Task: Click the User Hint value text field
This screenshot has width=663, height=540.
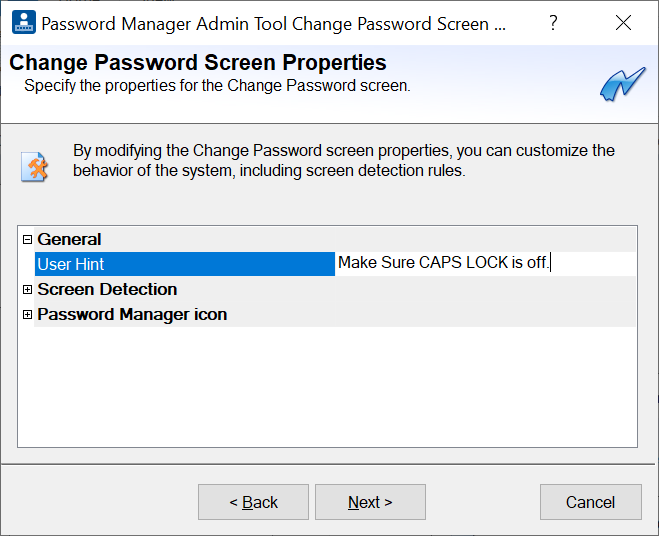Action: pyautogui.click(x=485, y=264)
